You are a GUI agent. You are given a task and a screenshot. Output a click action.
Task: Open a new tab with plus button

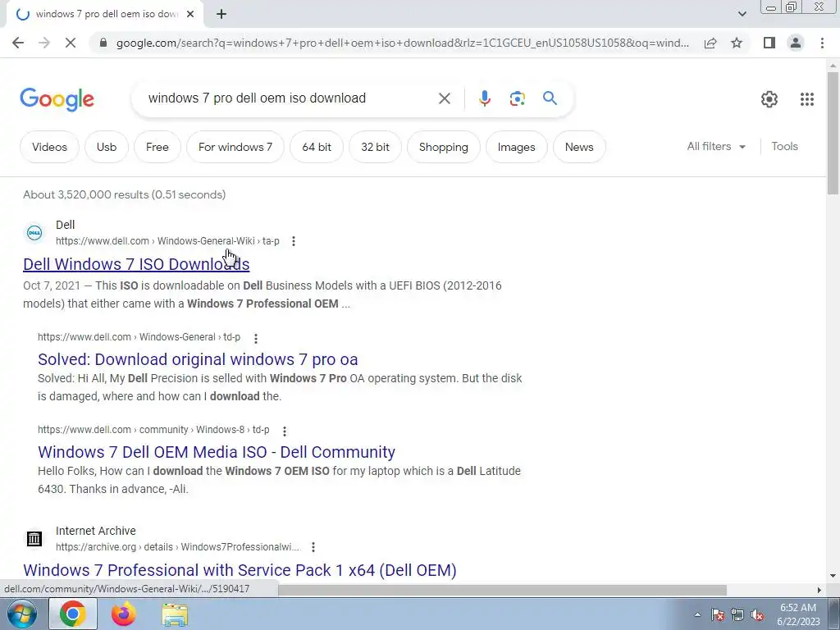pos(221,15)
